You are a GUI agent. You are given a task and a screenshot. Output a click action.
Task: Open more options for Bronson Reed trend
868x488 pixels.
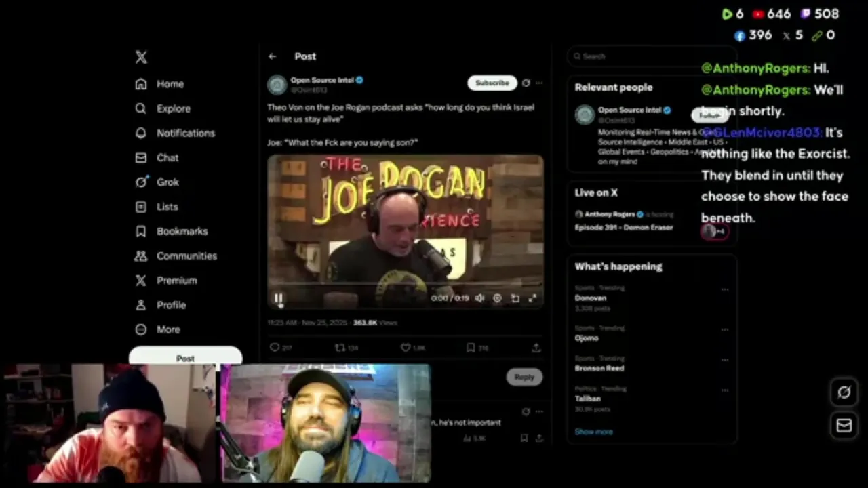click(x=725, y=360)
